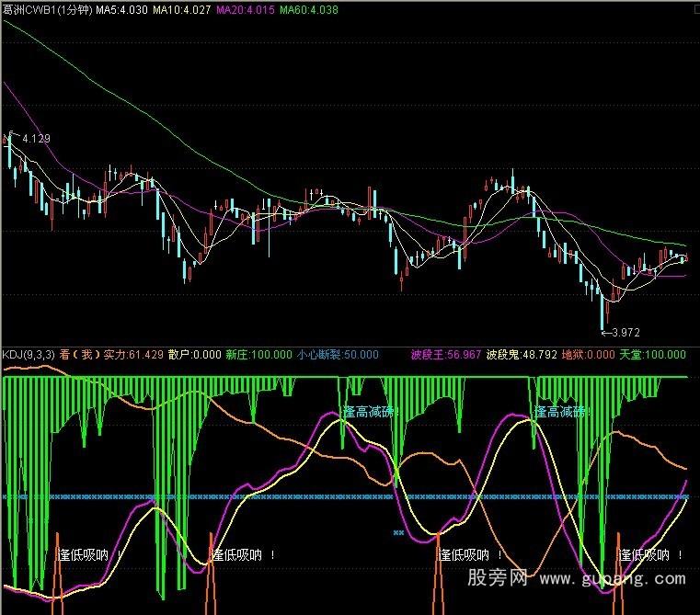Select the 小心断裂:50.000 indicator label
This screenshot has width=700, height=615.
click(x=337, y=354)
